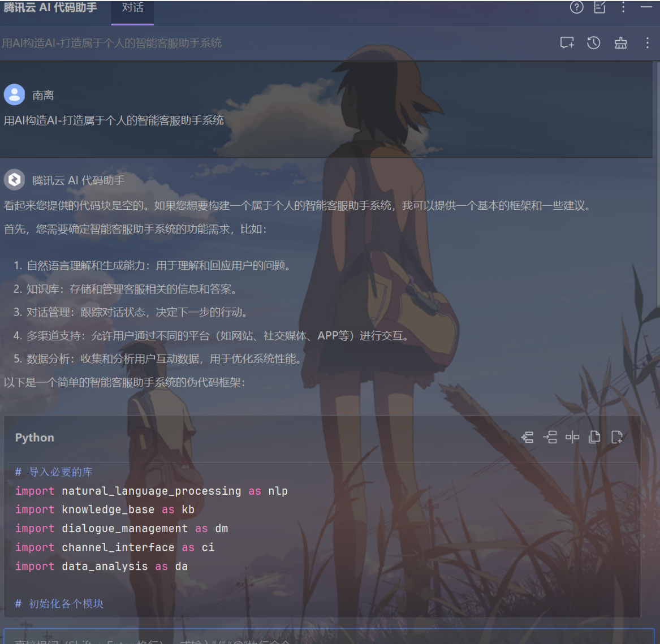
Task: Create new file from Python code icon
Action: pyautogui.click(x=616, y=437)
